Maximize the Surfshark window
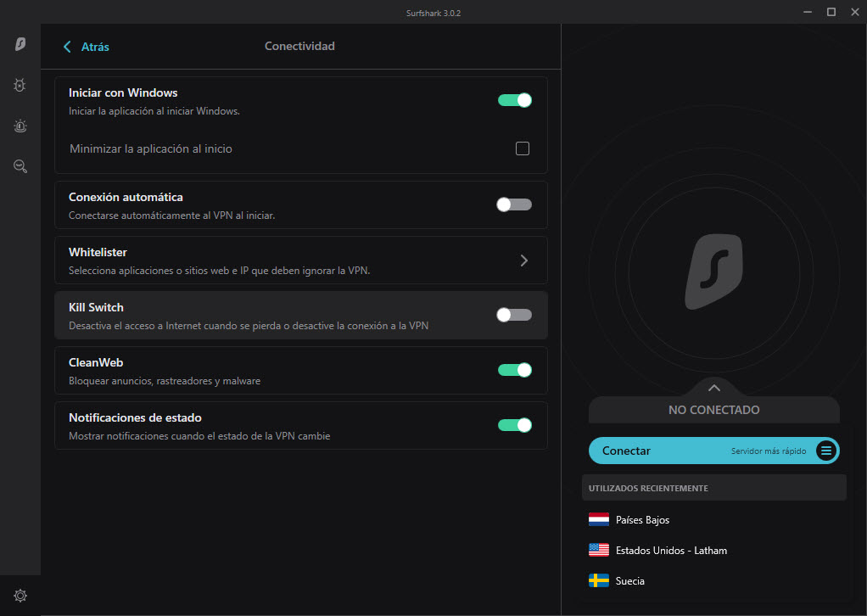Image resolution: width=867 pixels, height=616 pixels. click(831, 12)
